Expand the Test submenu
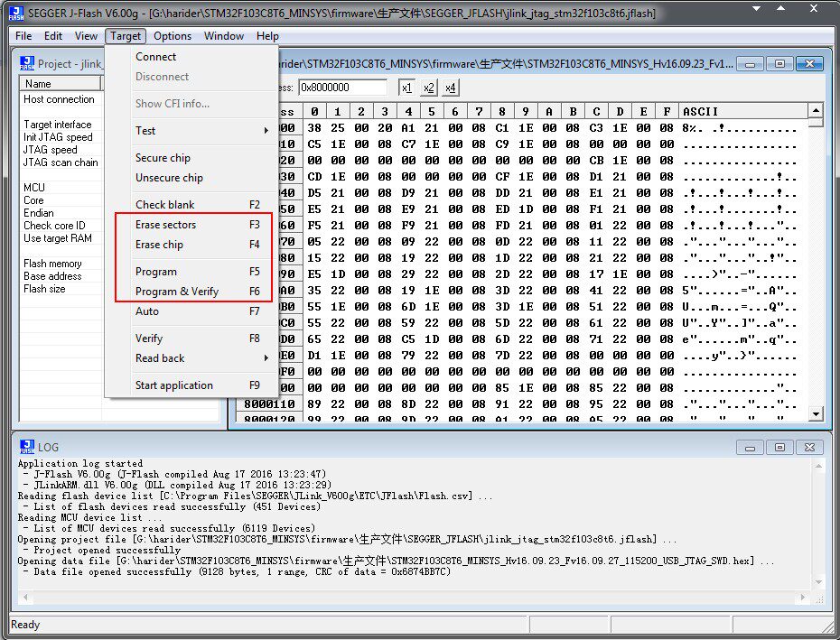Image resolution: width=840 pixels, height=640 pixels. pyautogui.click(x=191, y=131)
